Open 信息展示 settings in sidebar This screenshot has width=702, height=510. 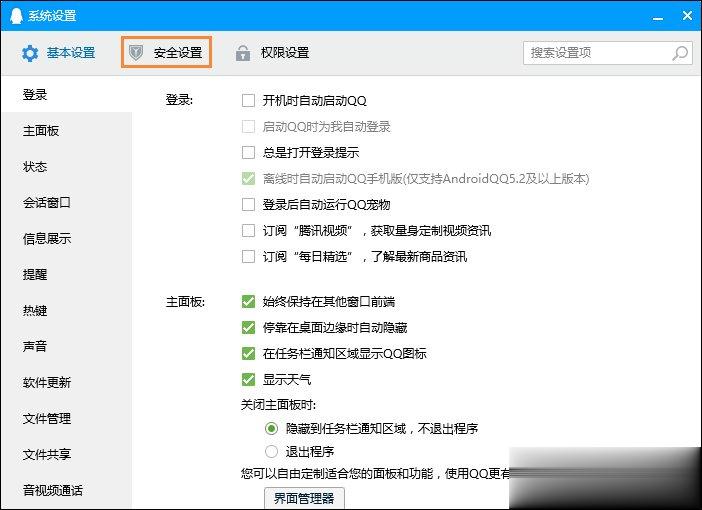pos(67,238)
